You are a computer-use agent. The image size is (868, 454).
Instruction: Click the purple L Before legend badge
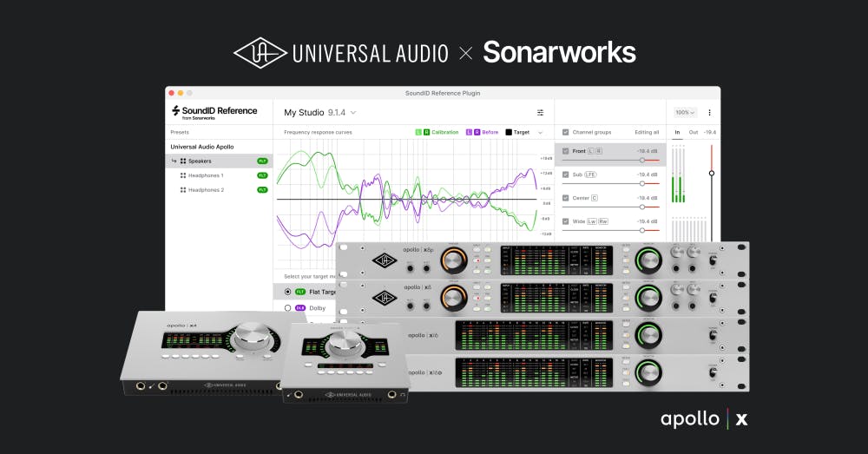[469, 132]
